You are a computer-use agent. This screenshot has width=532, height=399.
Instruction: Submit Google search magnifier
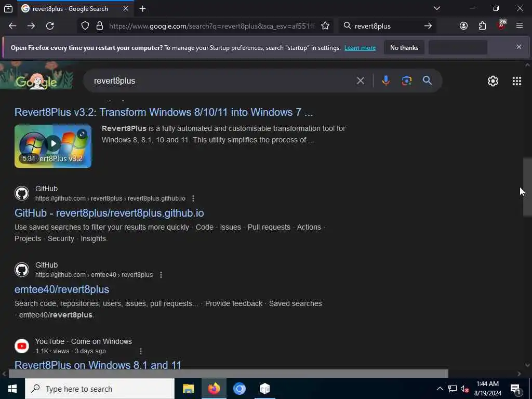pos(427,81)
